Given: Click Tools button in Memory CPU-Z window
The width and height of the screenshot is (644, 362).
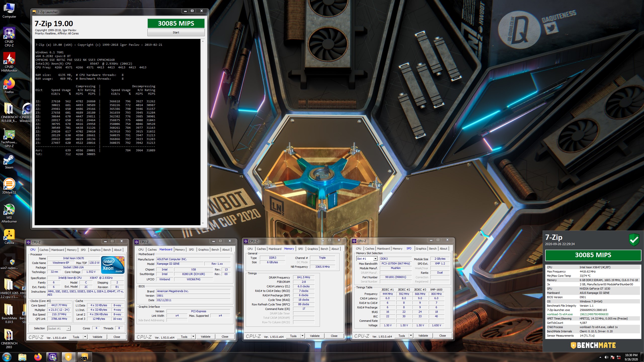Looking at the screenshot, I should pos(293,336).
